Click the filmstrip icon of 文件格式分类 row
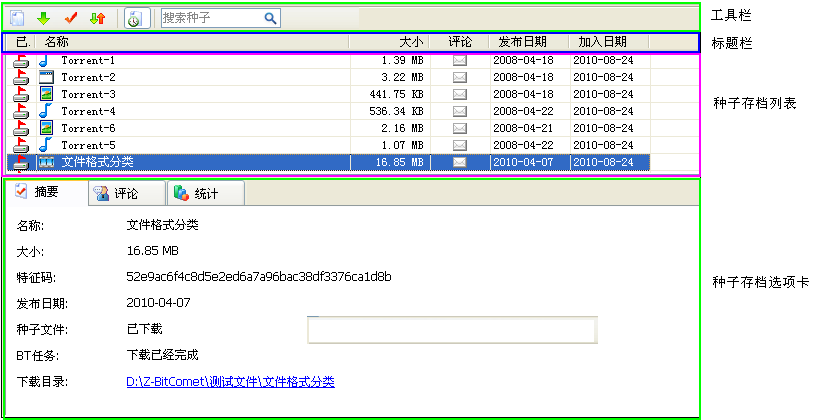The image size is (832, 420). pos(46,162)
